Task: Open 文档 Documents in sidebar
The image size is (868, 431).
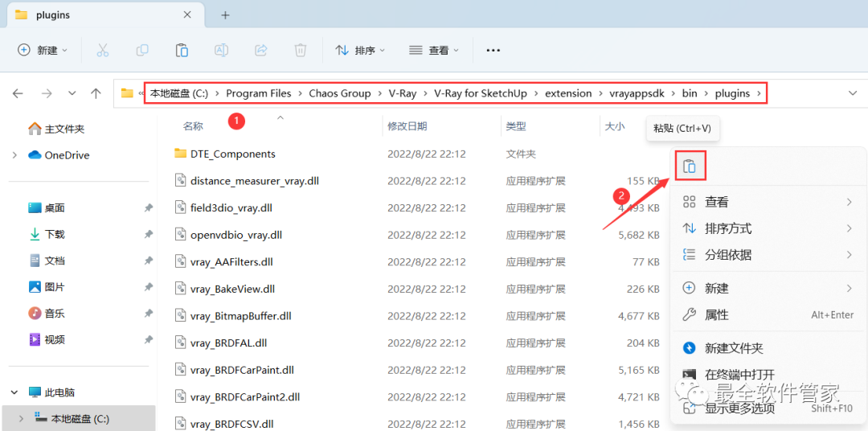Action: (47, 261)
